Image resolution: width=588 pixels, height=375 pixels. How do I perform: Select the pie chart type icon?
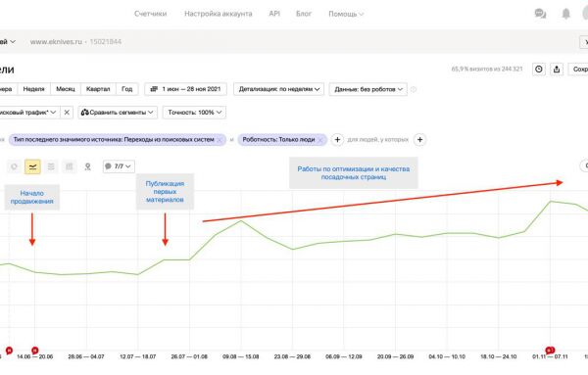point(15,166)
